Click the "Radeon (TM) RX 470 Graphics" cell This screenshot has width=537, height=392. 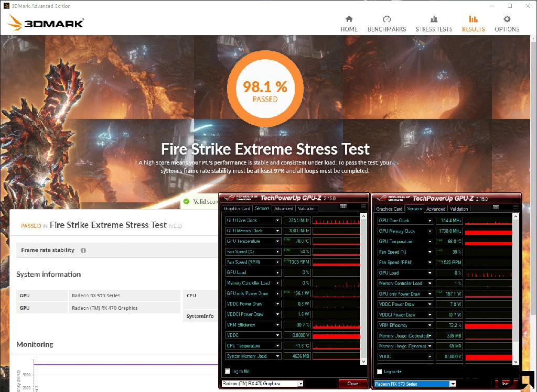tap(125, 308)
